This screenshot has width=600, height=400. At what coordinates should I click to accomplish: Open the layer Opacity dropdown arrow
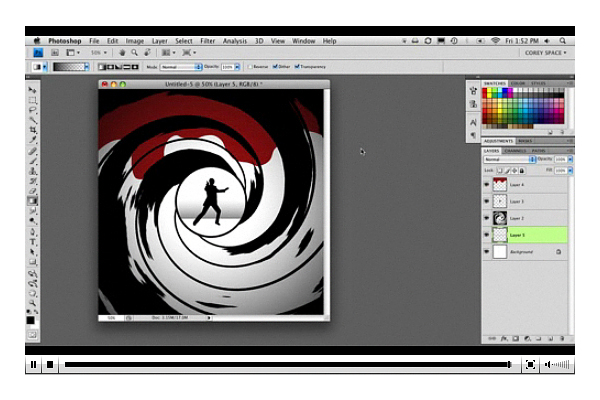[x=570, y=159]
